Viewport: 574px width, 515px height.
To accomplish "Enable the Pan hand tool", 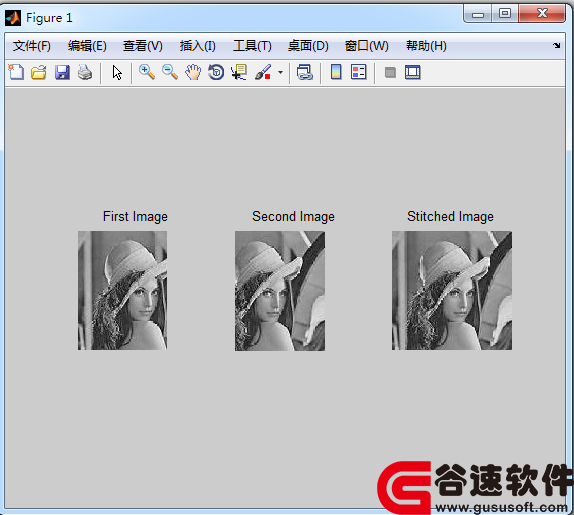I will tap(193, 72).
